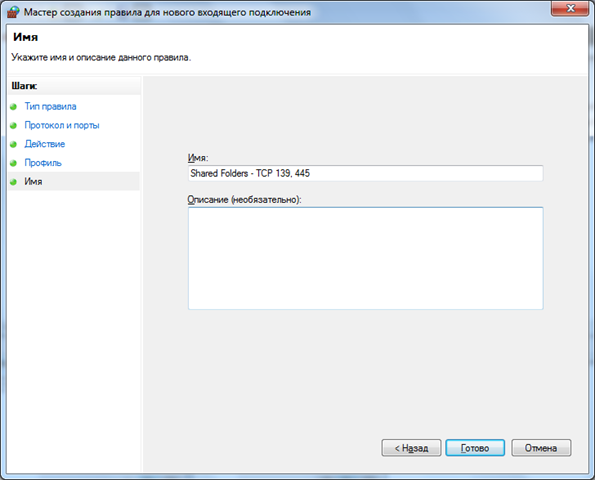Click the green bullet beside Имя step
Image resolution: width=595 pixels, height=480 pixels.
(13, 182)
